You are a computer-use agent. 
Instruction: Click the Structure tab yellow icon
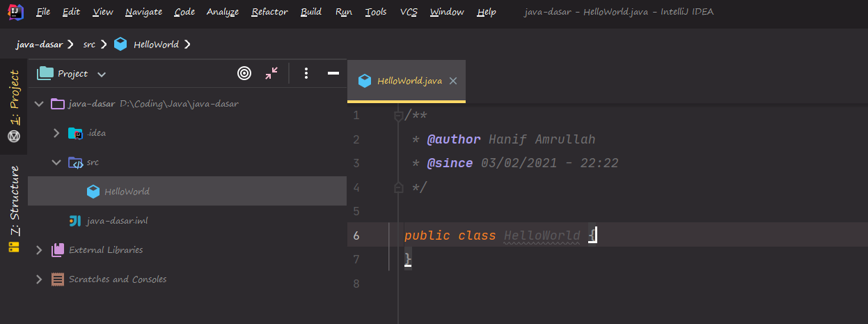click(x=14, y=247)
